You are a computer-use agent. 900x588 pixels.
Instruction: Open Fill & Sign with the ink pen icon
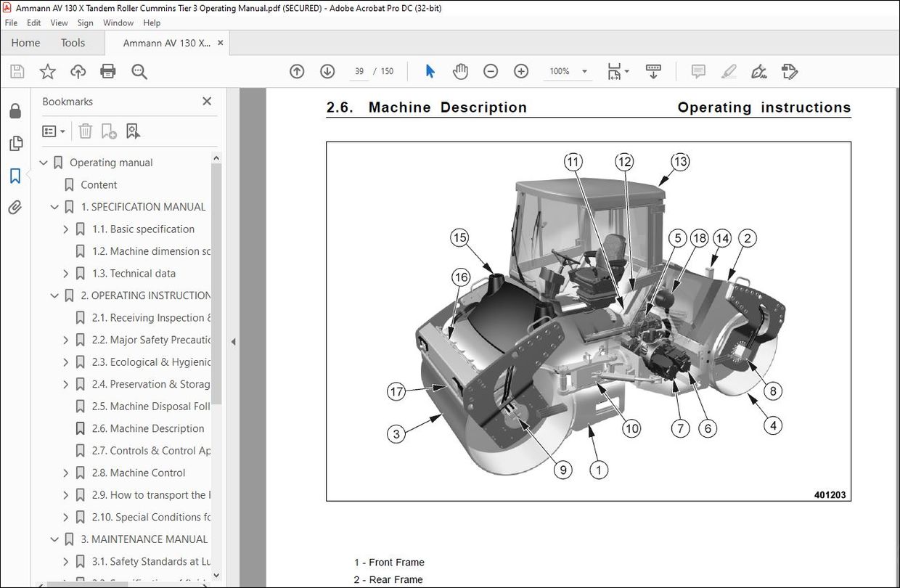coord(758,70)
